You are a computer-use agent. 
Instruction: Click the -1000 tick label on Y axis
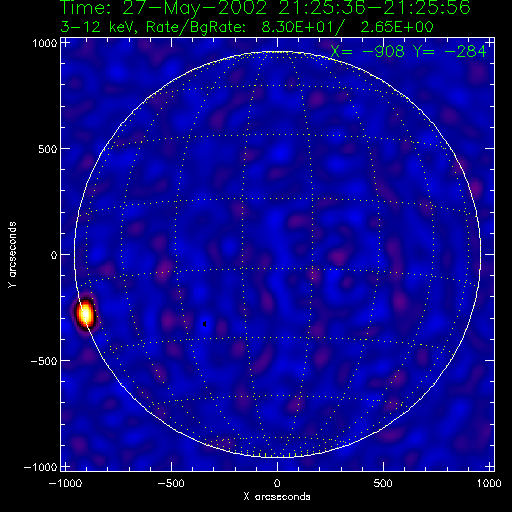coord(40,467)
